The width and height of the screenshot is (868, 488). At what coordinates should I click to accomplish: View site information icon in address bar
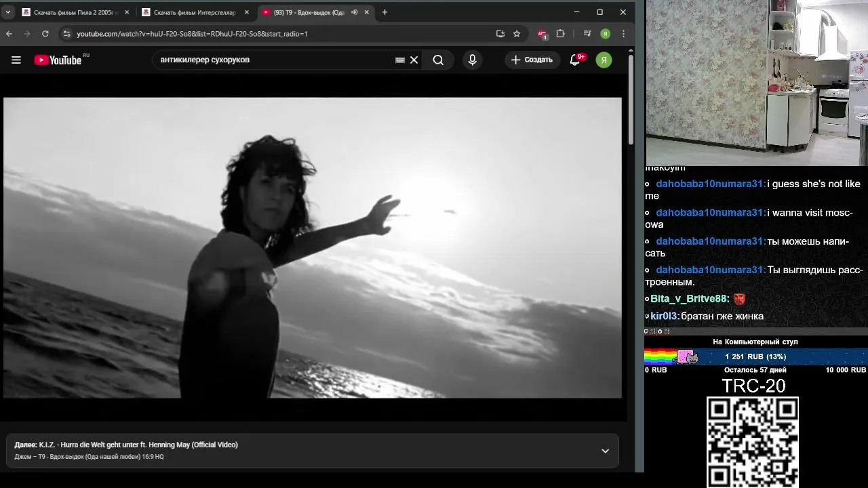[66, 33]
